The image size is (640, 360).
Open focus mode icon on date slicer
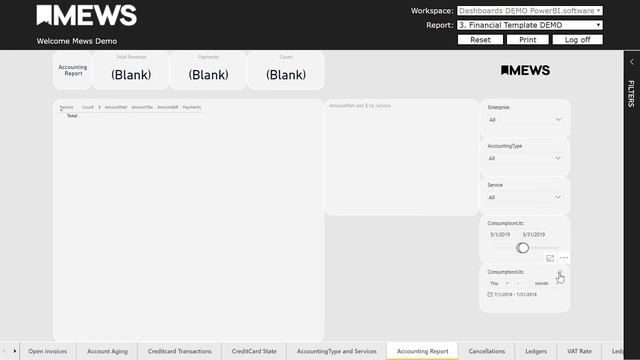[550, 258]
